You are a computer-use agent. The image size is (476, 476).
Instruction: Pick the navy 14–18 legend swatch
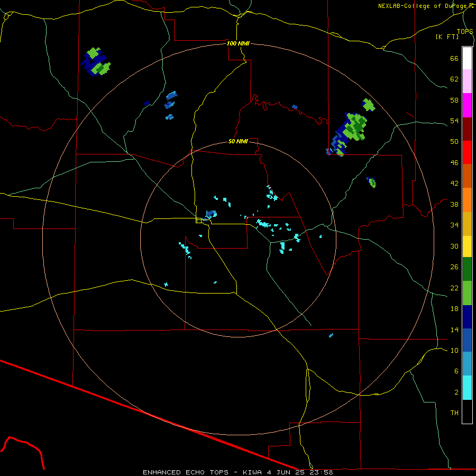(467, 317)
